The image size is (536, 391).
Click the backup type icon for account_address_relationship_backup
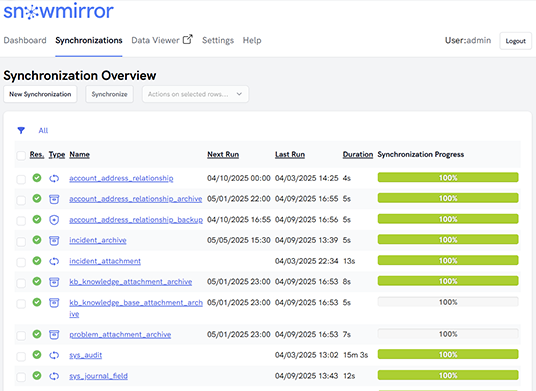click(54, 220)
